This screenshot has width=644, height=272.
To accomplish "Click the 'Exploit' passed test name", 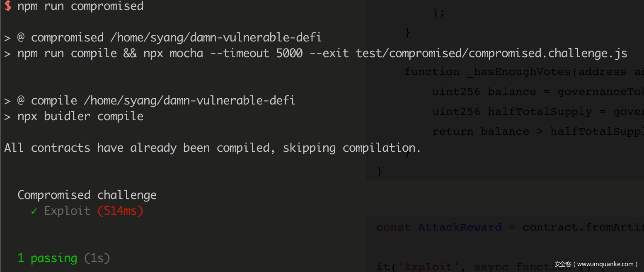I will (x=67, y=211).
